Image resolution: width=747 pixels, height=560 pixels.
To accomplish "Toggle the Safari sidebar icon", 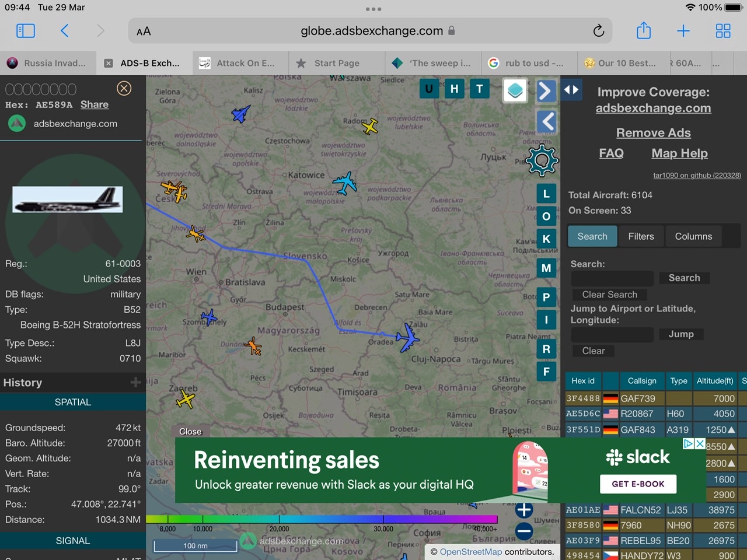I will click(x=26, y=31).
